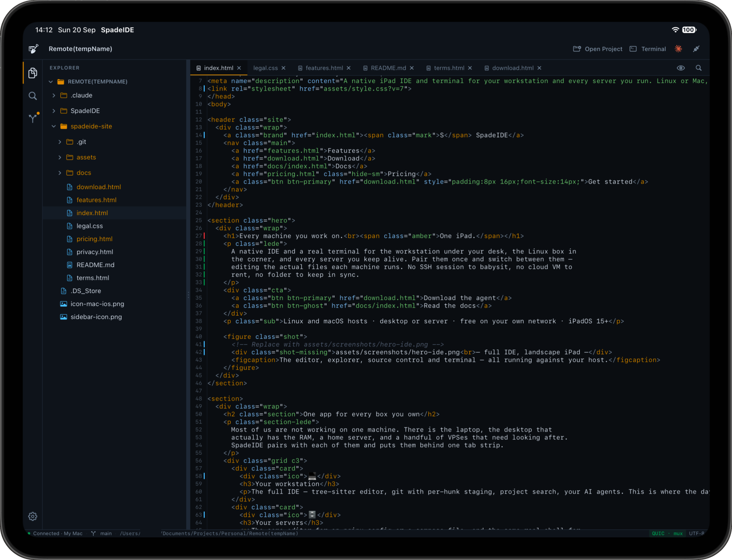Image resolution: width=732 pixels, height=560 pixels.
Task: Close the legal.css tab
Action: pos(283,68)
